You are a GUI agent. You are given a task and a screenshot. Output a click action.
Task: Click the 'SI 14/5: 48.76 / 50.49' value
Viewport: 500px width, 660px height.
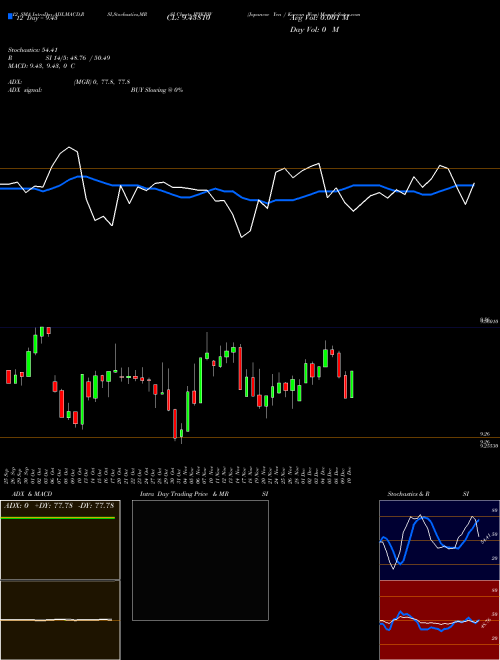pos(78,58)
